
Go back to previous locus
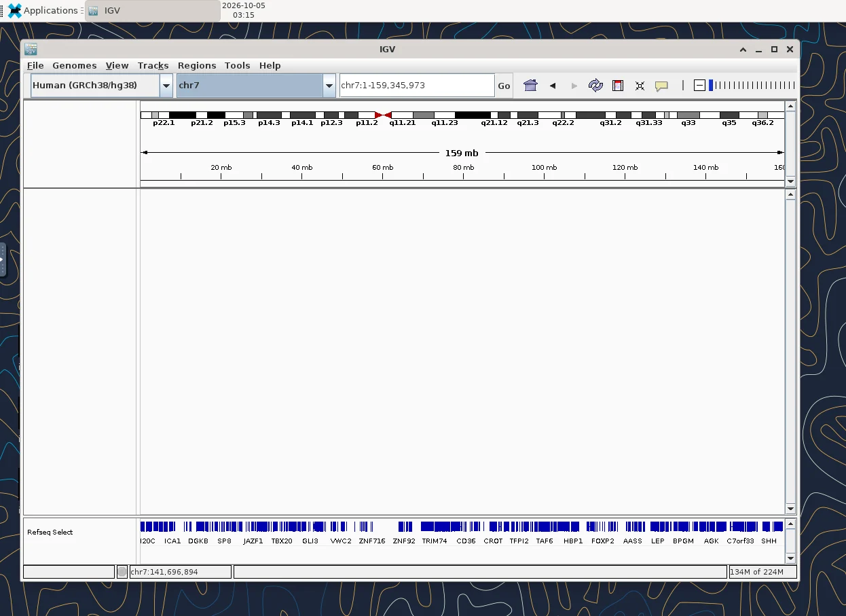tap(553, 86)
